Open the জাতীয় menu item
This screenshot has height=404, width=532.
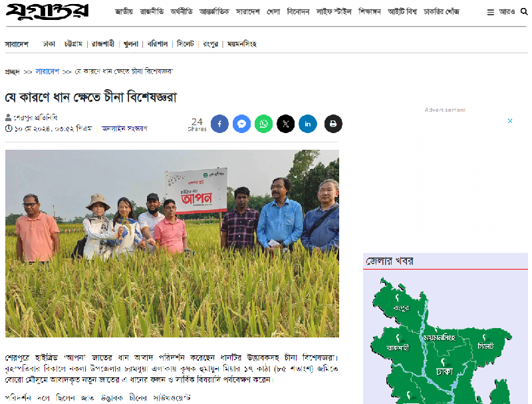point(124,12)
